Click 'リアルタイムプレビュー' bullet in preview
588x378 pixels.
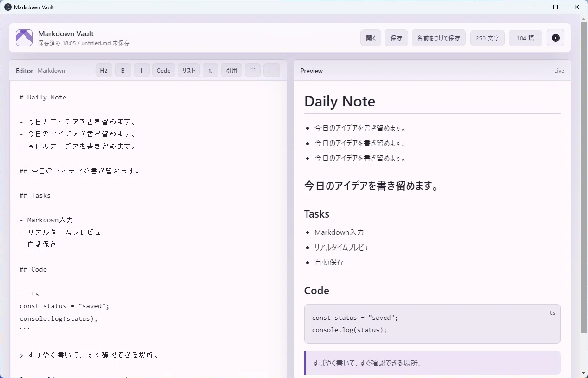[x=344, y=247]
